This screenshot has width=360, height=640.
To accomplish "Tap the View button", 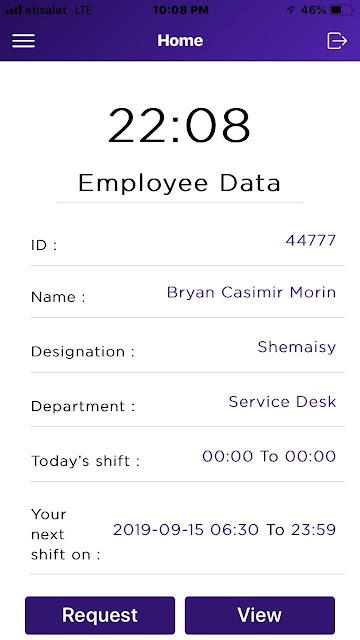I will [x=260, y=615].
